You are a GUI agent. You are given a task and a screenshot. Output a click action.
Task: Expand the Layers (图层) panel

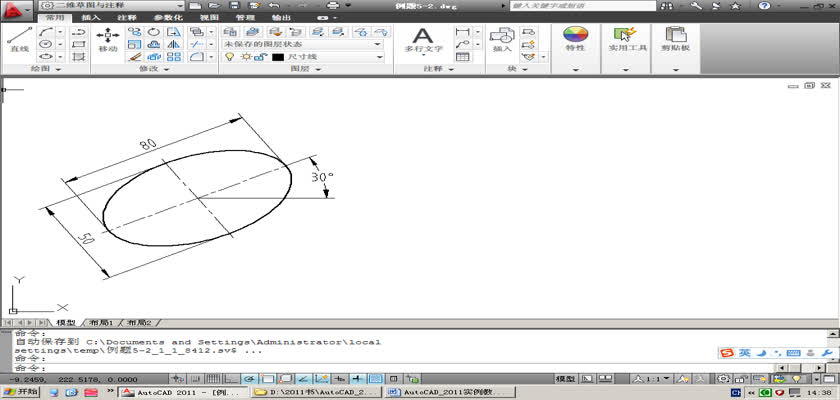pos(306,69)
